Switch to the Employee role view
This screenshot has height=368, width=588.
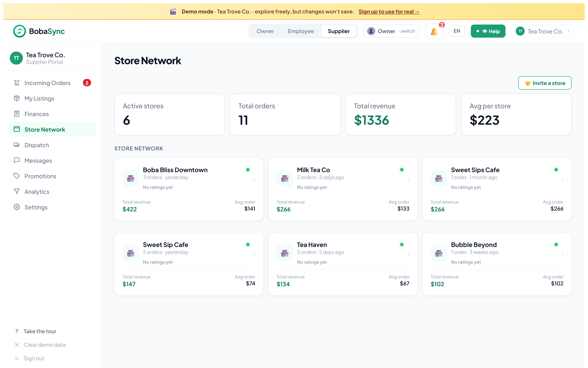301,31
